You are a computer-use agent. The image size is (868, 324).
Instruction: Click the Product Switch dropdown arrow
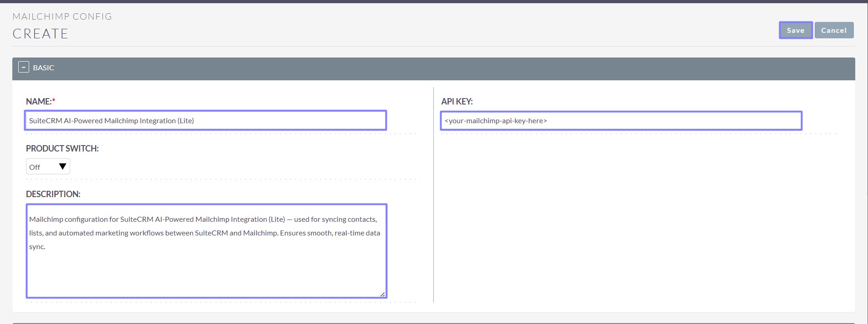[63, 167]
